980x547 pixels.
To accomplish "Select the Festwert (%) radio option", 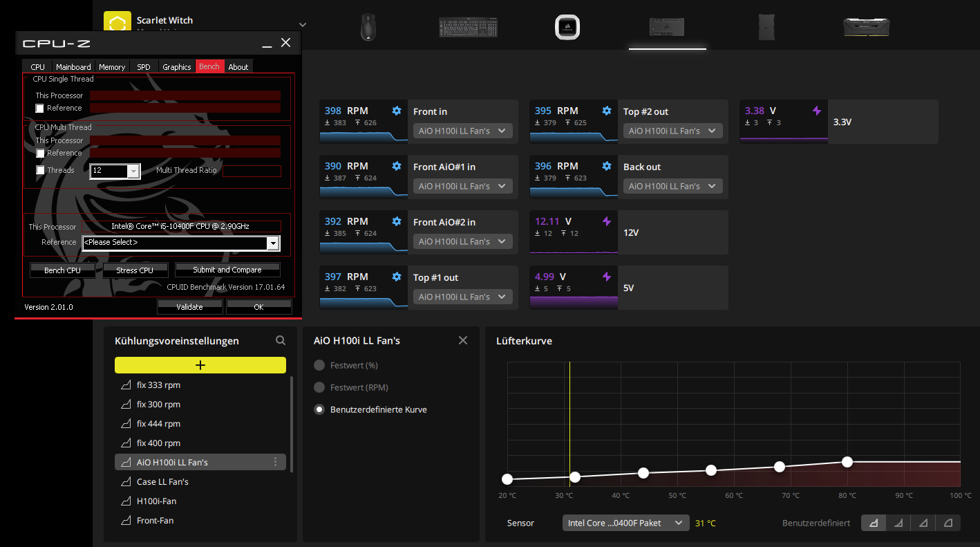I will (x=319, y=365).
